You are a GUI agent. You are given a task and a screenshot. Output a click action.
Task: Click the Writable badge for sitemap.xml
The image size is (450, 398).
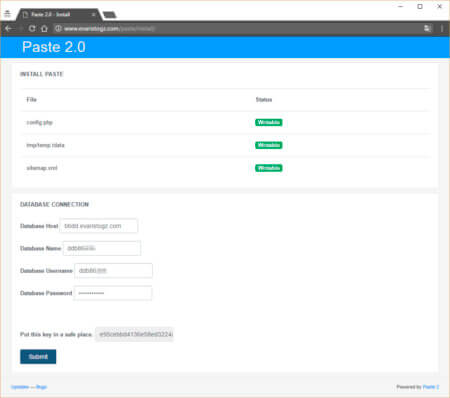pos(269,168)
